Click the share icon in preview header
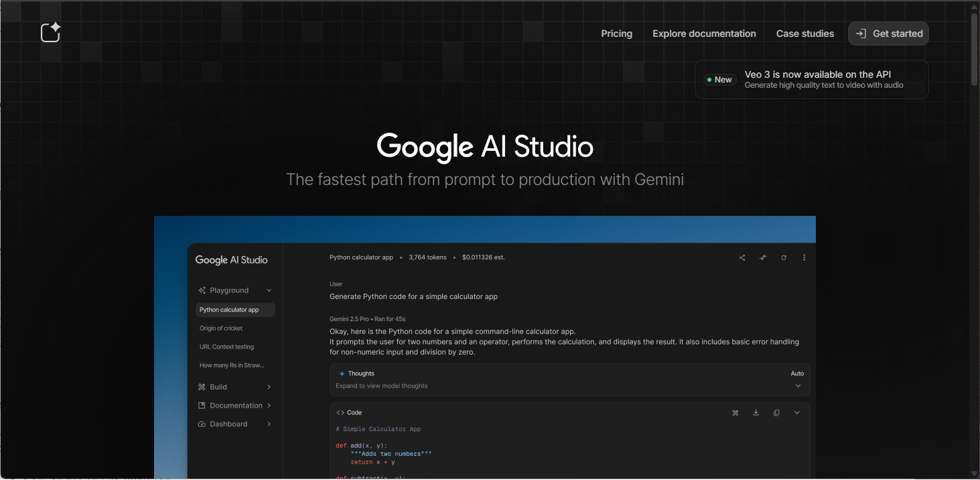 (742, 257)
